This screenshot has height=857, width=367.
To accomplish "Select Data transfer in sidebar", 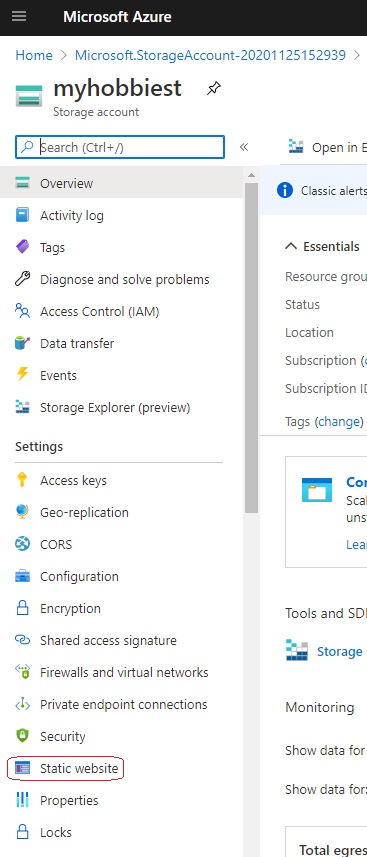I will click(77, 344).
